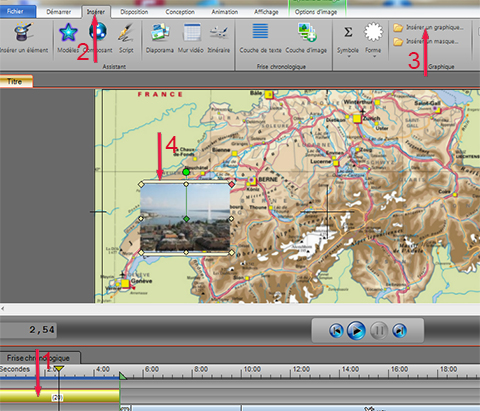Select the Frise chronologique tab

39,358
